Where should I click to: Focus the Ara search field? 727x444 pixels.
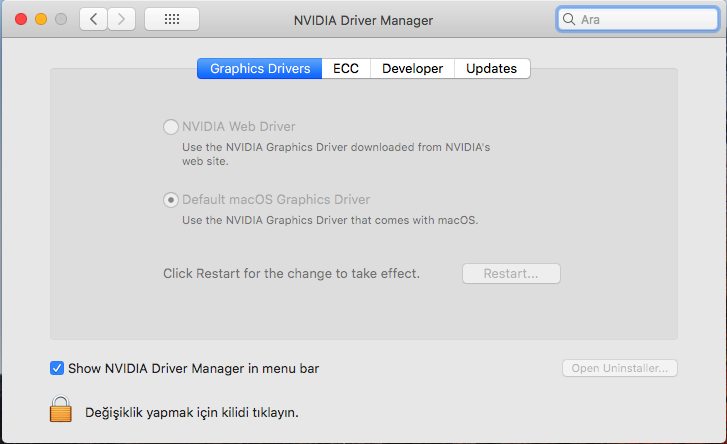[x=645, y=19]
